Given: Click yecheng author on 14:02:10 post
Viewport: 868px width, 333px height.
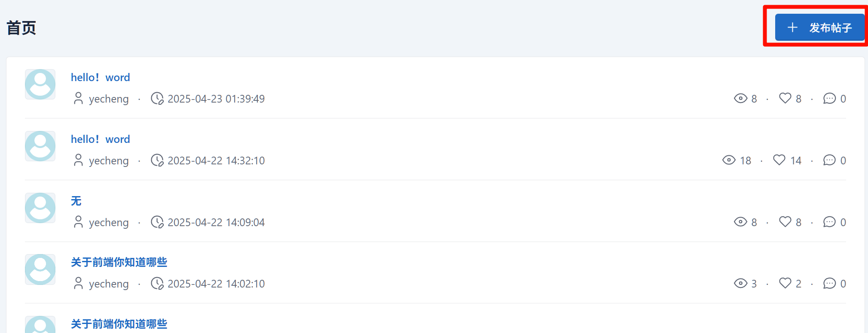Looking at the screenshot, I should click(109, 284).
